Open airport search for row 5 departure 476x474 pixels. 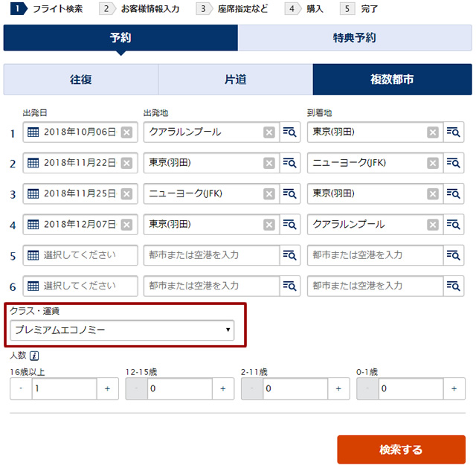pyautogui.click(x=289, y=255)
